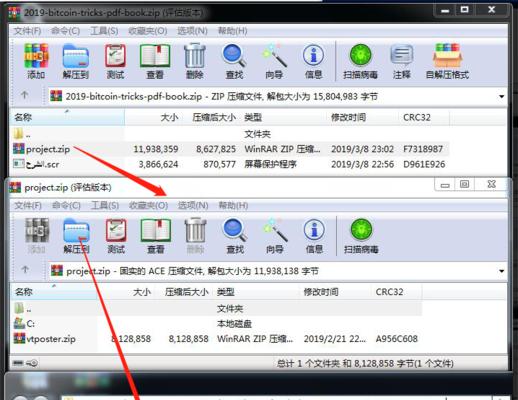Screen dimensions: 518x400
Task: Go up one level in bitcoin-tricks window
Action: (24, 95)
